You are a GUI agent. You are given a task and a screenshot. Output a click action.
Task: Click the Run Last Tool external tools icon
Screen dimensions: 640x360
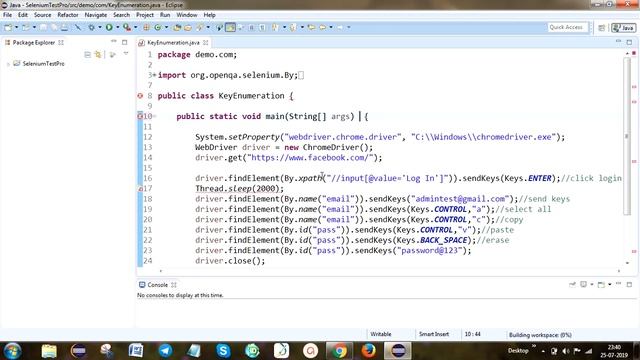[127, 27]
